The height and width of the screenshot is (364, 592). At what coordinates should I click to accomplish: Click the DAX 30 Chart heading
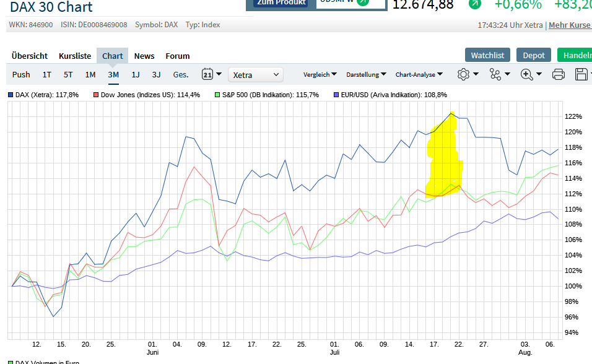point(51,7)
